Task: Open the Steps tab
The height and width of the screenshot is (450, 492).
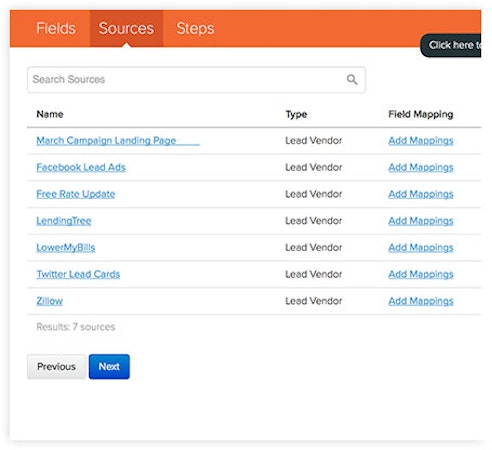Action: 195,28
